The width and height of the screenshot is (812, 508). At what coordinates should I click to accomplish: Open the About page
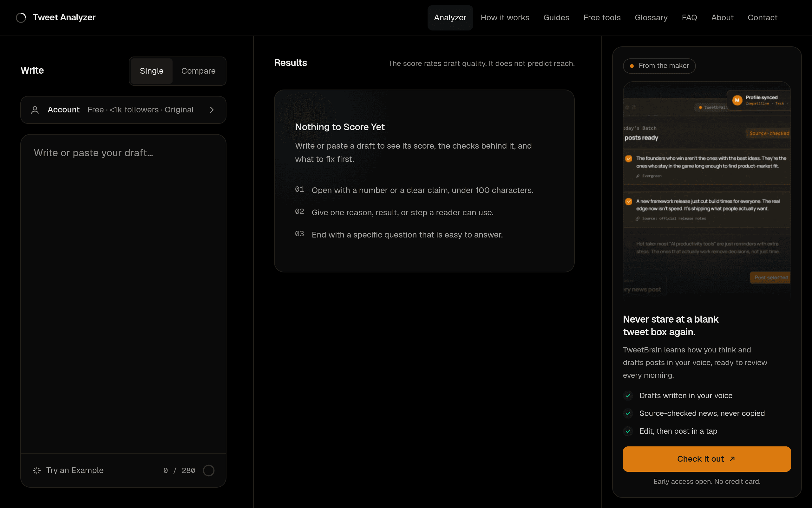pos(722,17)
